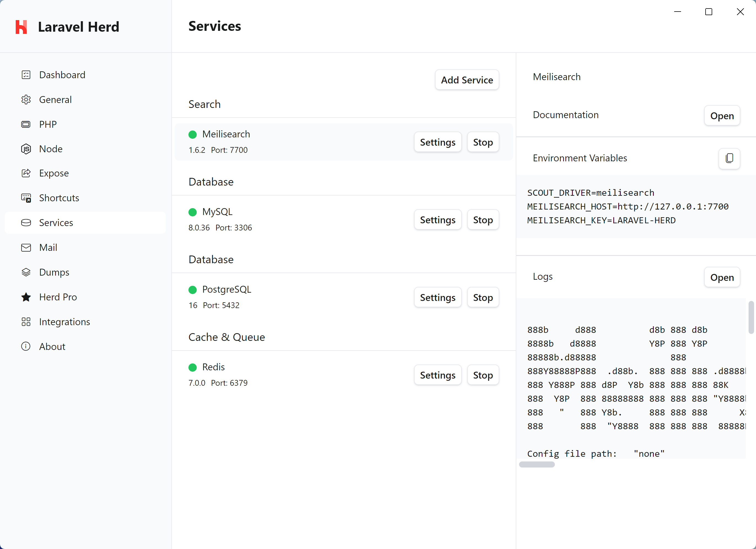Click the Shortcuts keyboard icon
The image size is (756, 549).
[26, 198]
